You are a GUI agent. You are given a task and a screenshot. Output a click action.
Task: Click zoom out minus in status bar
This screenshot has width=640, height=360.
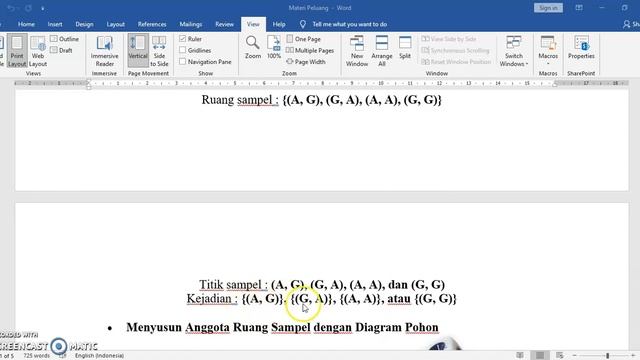(574, 356)
